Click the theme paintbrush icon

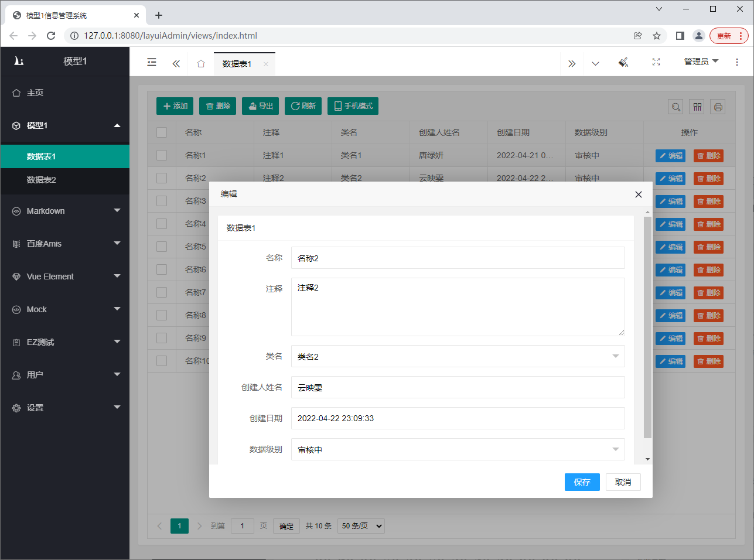click(x=623, y=62)
